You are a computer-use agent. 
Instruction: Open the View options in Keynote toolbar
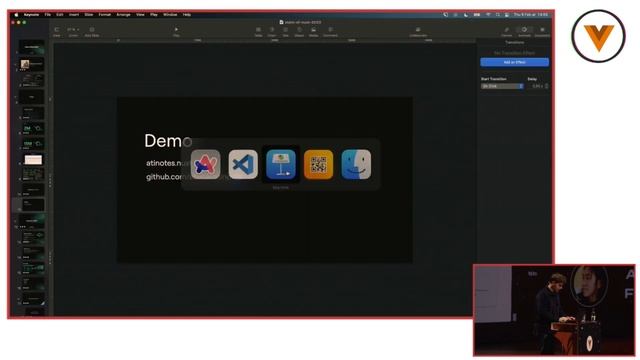click(x=57, y=32)
